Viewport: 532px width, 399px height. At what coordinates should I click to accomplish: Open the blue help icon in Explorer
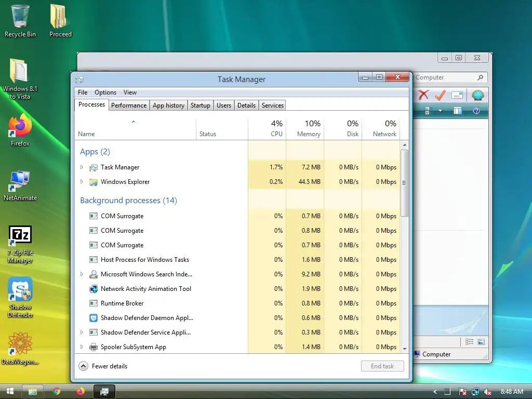point(476,111)
